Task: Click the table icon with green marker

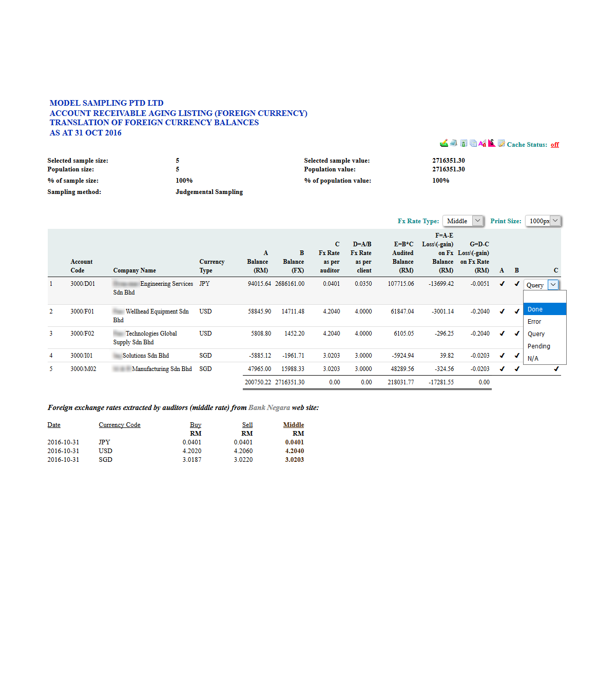Action: [x=464, y=144]
